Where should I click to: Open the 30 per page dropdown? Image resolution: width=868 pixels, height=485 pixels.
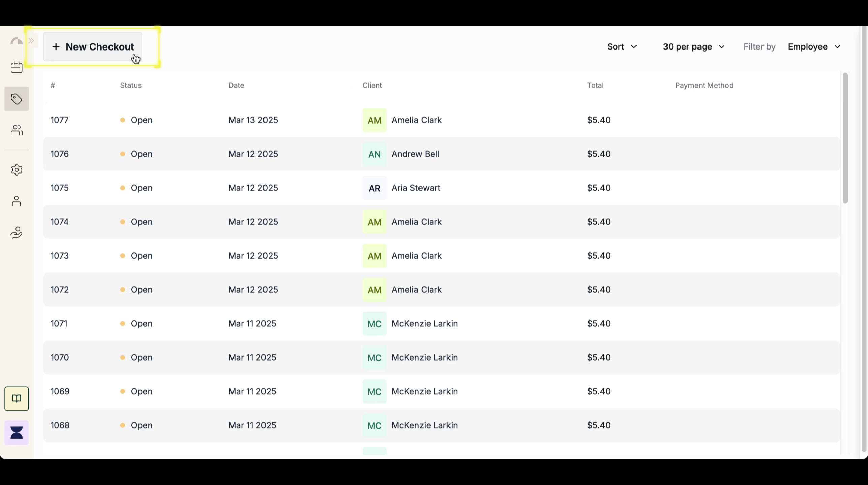pyautogui.click(x=694, y=46)
